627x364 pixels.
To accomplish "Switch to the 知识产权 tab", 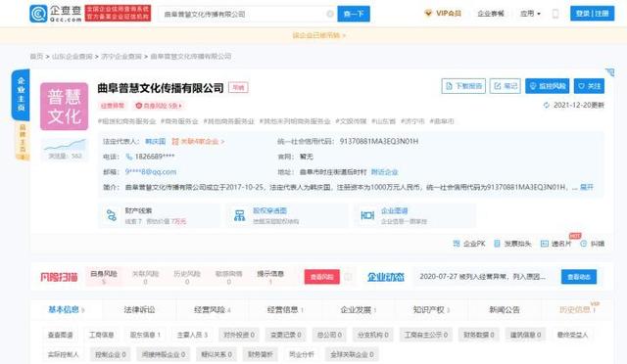I will point(431,309).
